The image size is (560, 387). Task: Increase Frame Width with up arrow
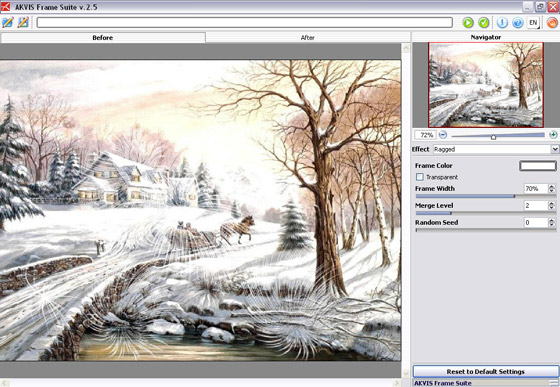[x=552, y=186]
